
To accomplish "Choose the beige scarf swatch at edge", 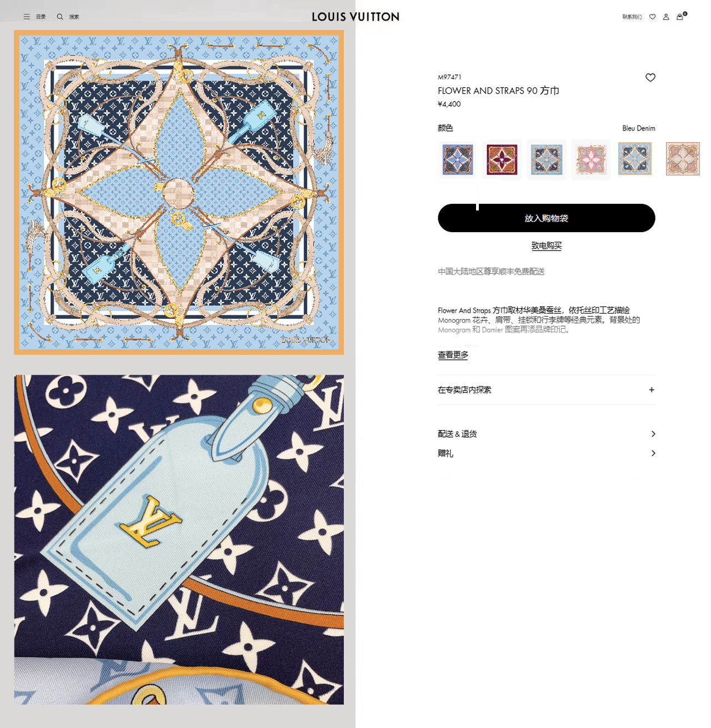I will (x=683, y=159).
